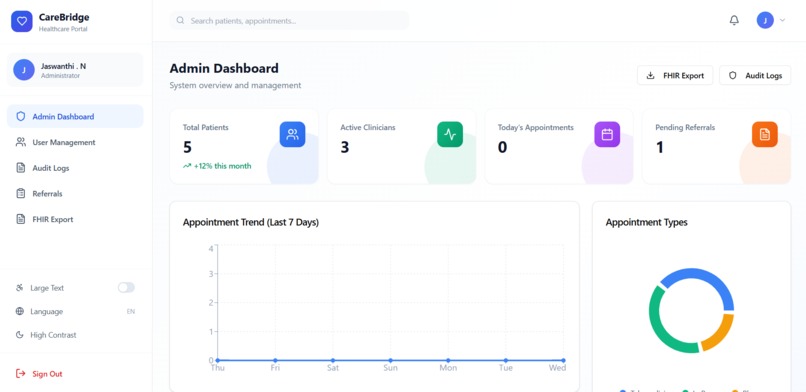The height and width of the screenshot is (392, 806).
Task: Click the trend arrow icon beside +12%
Action: [x=187, y=166]
